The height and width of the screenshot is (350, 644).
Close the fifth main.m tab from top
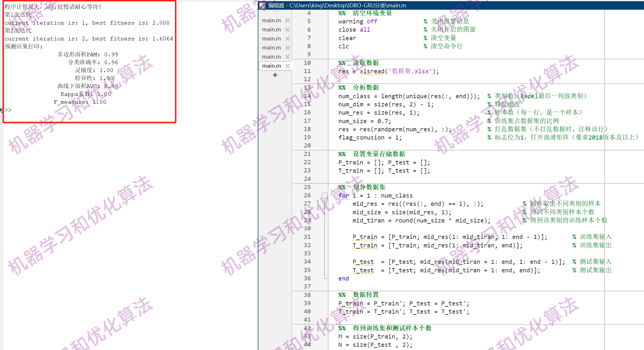click(287, 57)
